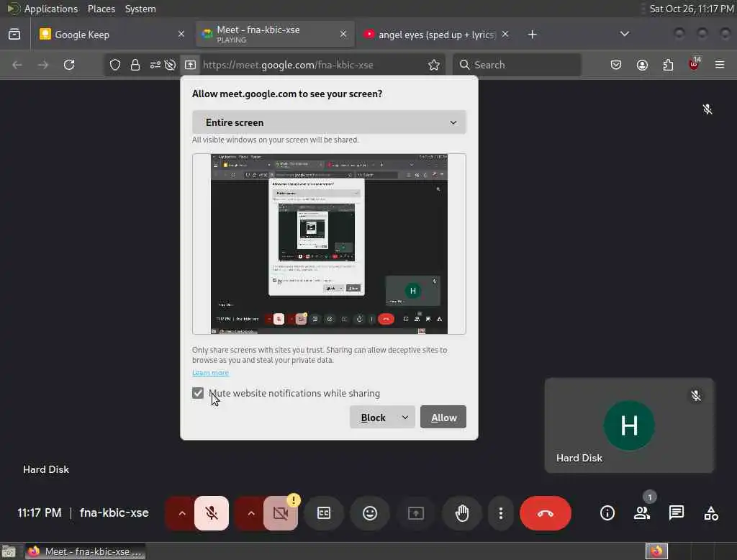737x560 pixels.
Task: Click show desktop icon in taskbar
Action: click(x=9, y=551)
